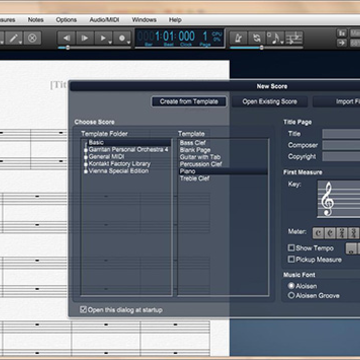Open the Options menu

click(x=66, y=20)
